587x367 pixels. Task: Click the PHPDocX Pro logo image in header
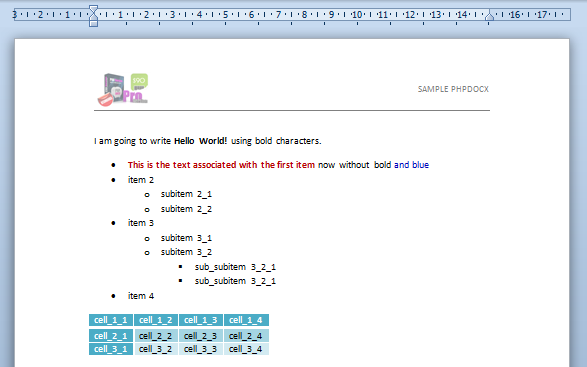[x=123, y=90]
